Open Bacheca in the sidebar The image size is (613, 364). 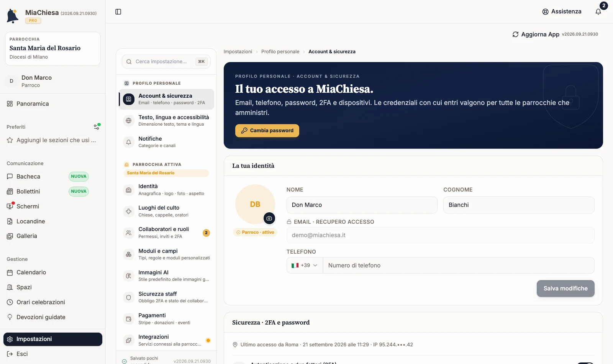point(53,177)
